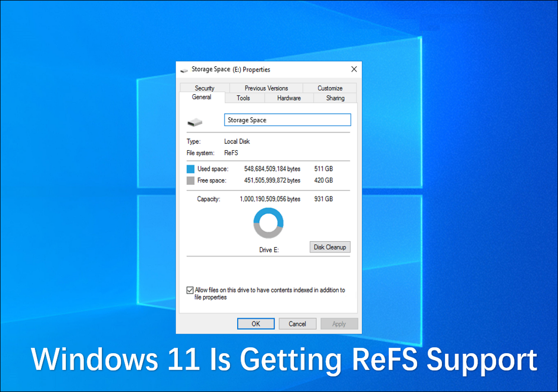
Task: Open the Hardware tab
Action: tap(289, 98)
